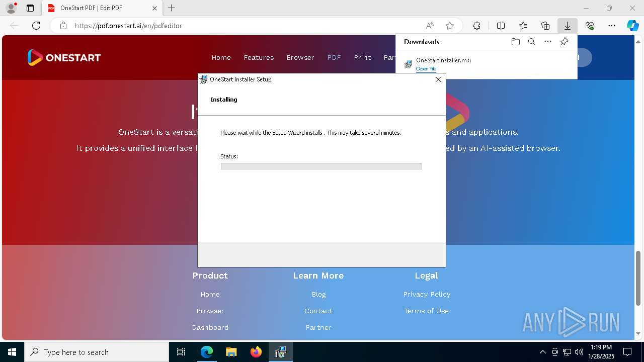Viewport: 644px width, 362px height.
Task: Open the Contact footer link
Action: [318, 311]
